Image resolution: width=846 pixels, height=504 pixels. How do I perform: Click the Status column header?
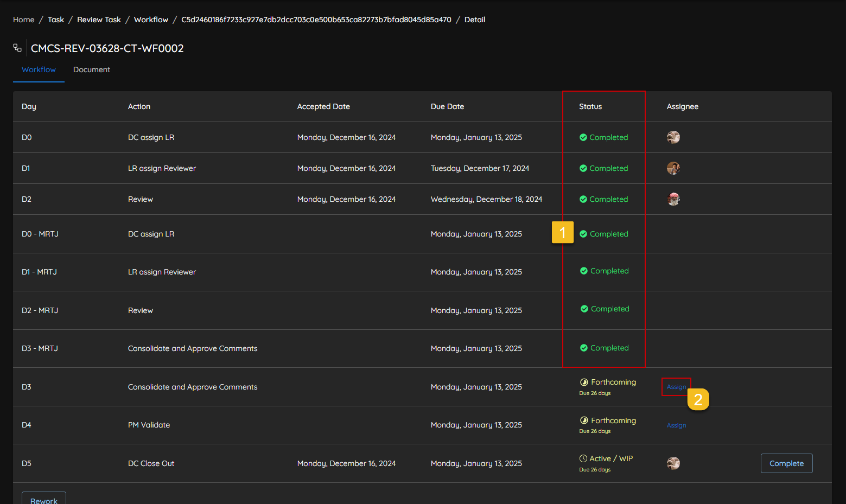pos(590,106)
